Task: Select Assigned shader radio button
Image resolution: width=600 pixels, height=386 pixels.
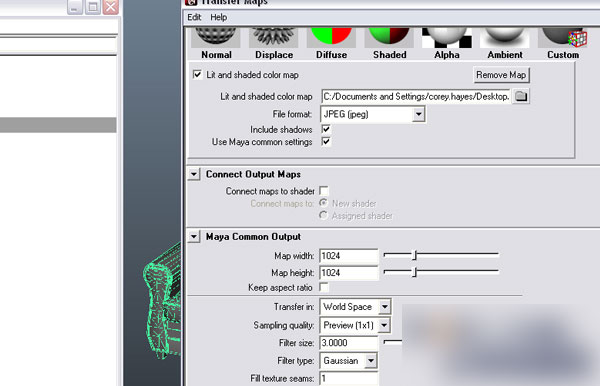Action: 323,215
